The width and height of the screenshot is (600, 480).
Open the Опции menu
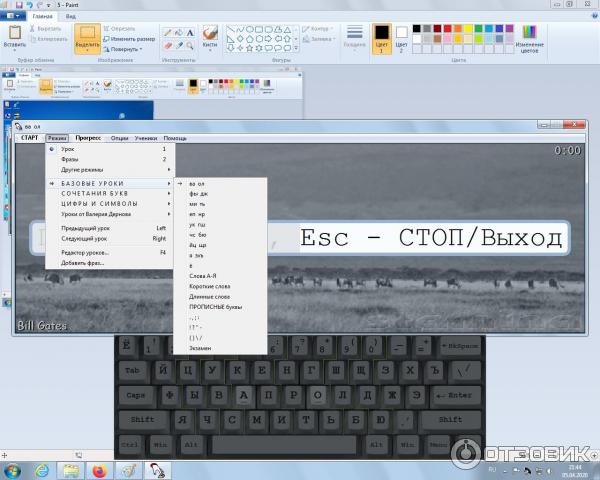coord(119,138)
